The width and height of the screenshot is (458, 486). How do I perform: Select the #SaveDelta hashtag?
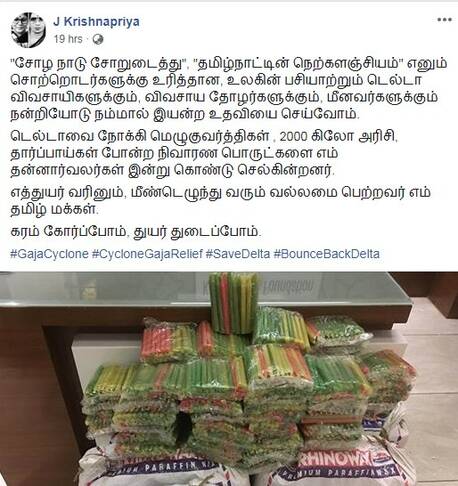point(238,254)
